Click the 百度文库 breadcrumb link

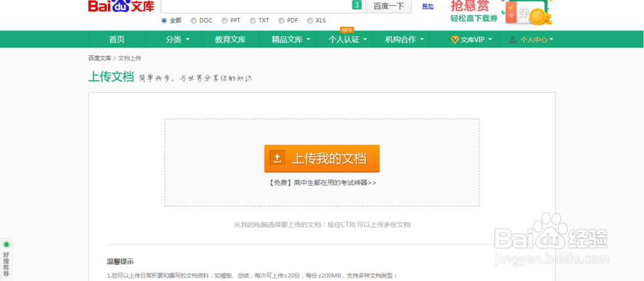99,59
